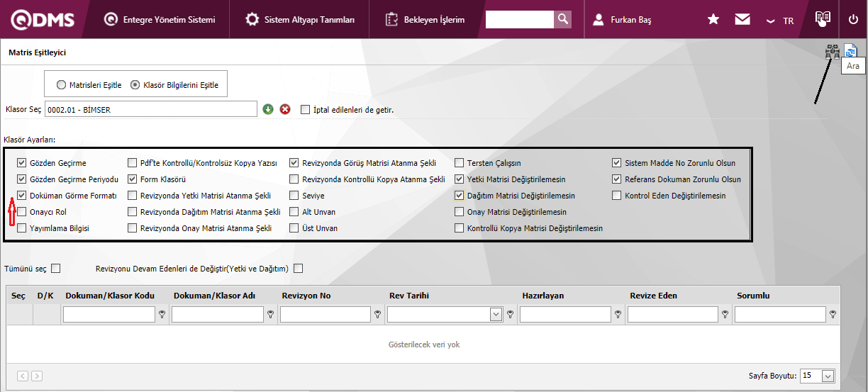Click the binoculars search icon

(x=833, y=52)
